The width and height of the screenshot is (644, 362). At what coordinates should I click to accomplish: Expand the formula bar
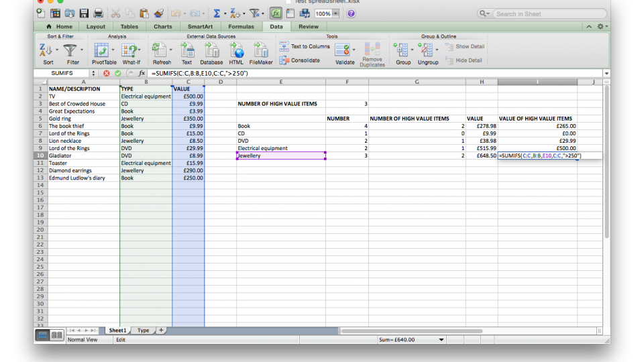tap(606, 74)
